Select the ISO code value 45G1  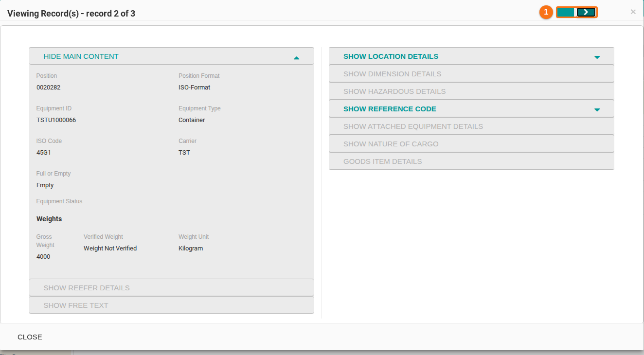point(44,153)
